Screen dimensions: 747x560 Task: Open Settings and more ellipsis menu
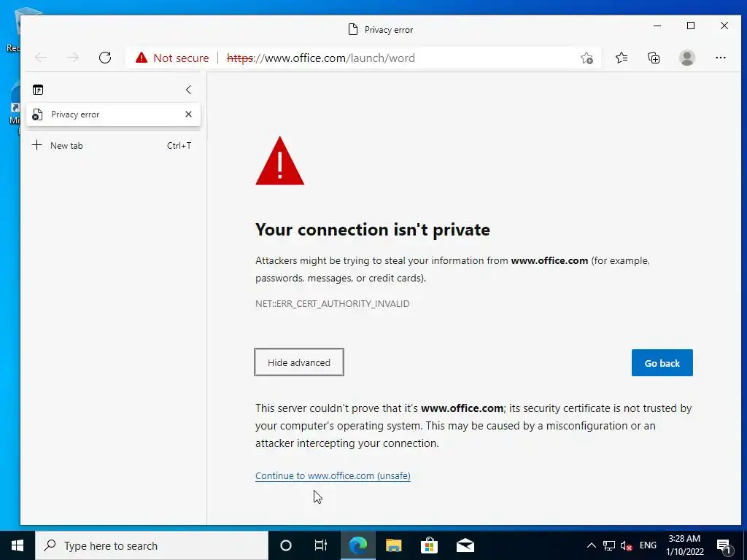coord(720,58)
